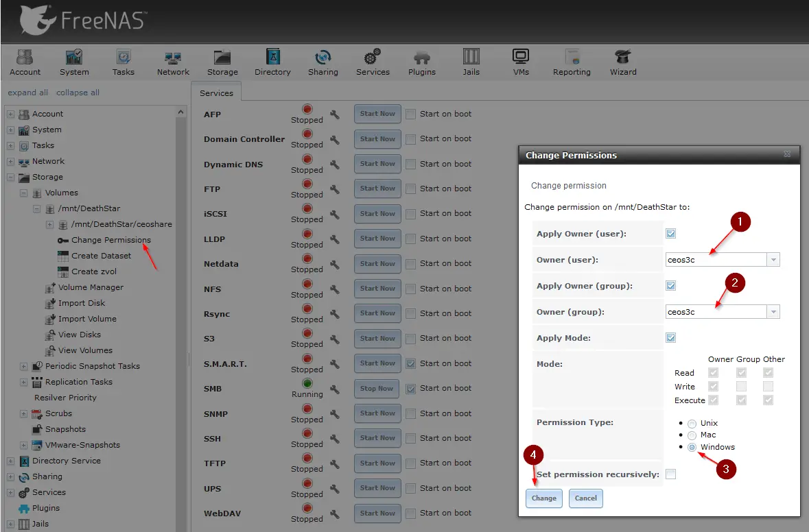Enable Start on boot for AFP

point(411,114)
